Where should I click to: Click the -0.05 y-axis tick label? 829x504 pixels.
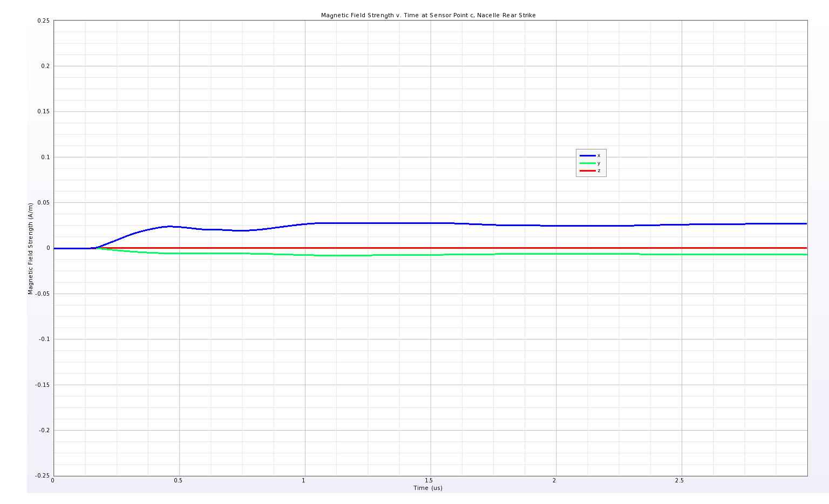(43, 294)
